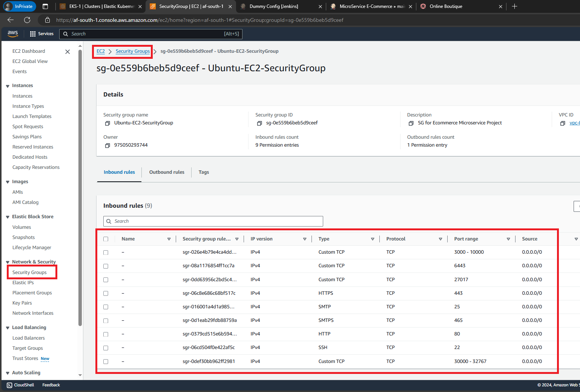Reload the page with refresh icon
The image size is (580, 392).
[x=27, y=20]
